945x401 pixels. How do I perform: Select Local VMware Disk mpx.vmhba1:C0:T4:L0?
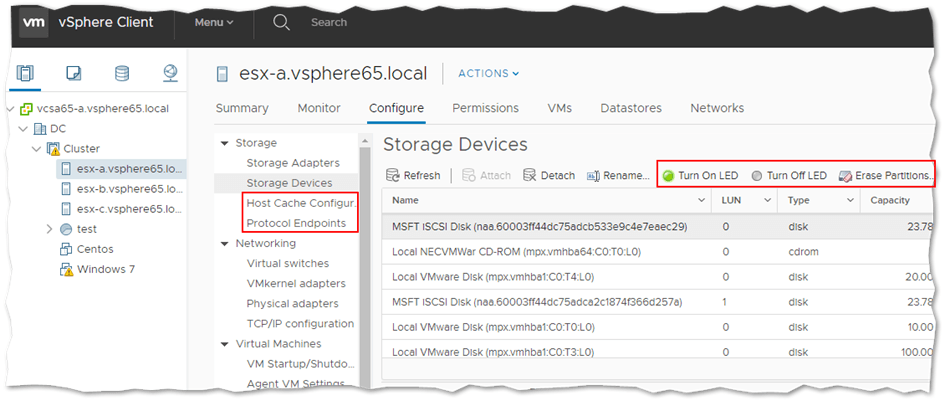657,277
